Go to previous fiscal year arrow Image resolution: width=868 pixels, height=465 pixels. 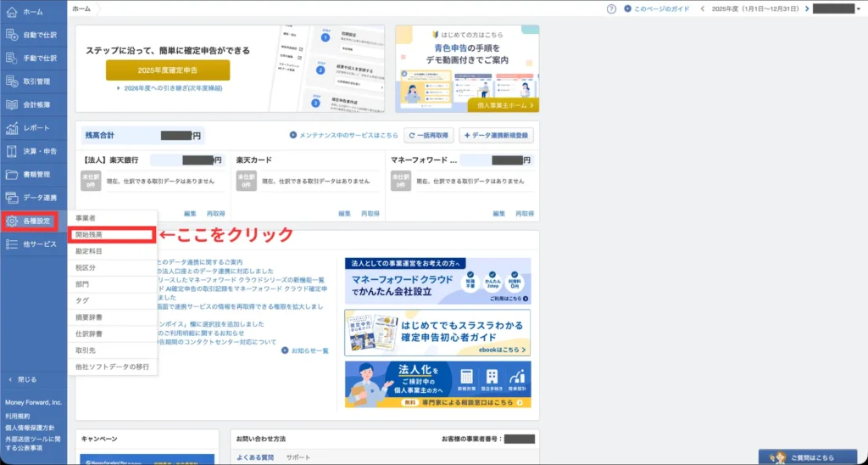pyautogui.click(x=703, y=8)
